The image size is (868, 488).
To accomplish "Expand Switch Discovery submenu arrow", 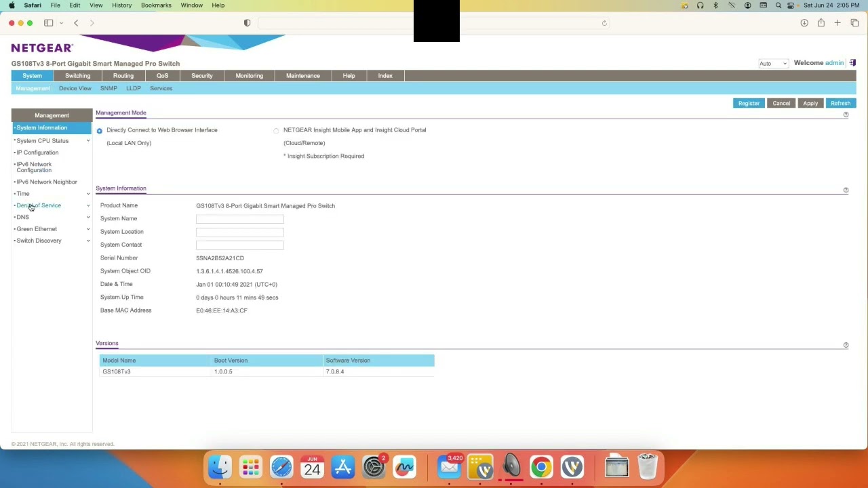I will (88, 241).
